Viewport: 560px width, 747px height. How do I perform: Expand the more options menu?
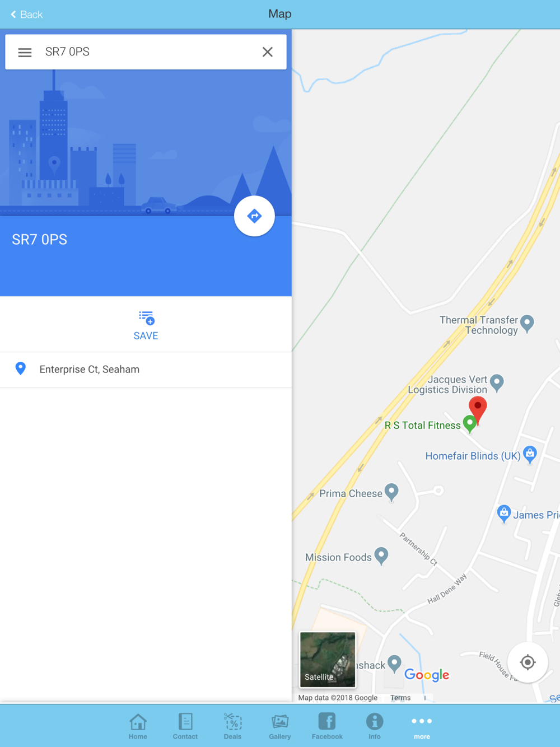tap(422, 726)
